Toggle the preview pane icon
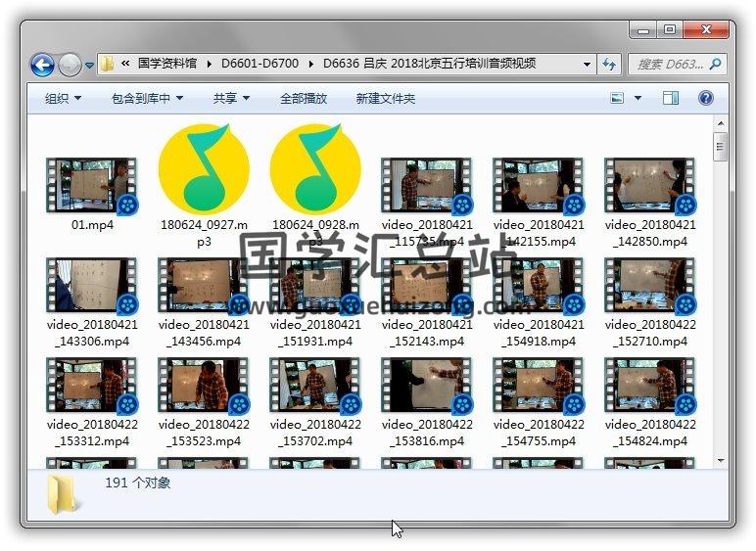This screenshot has width=756, height=551. point(671,98)
